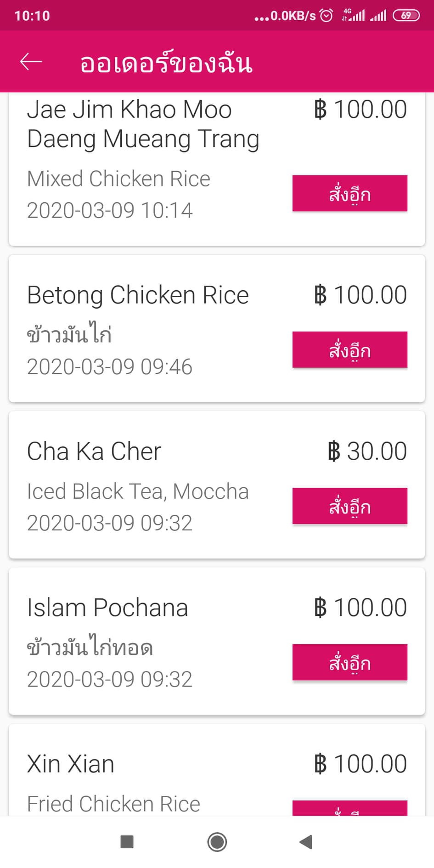Tap the 10:10 clock in status bar
This screenshot has height=868, width=434.
coord(32,16)
